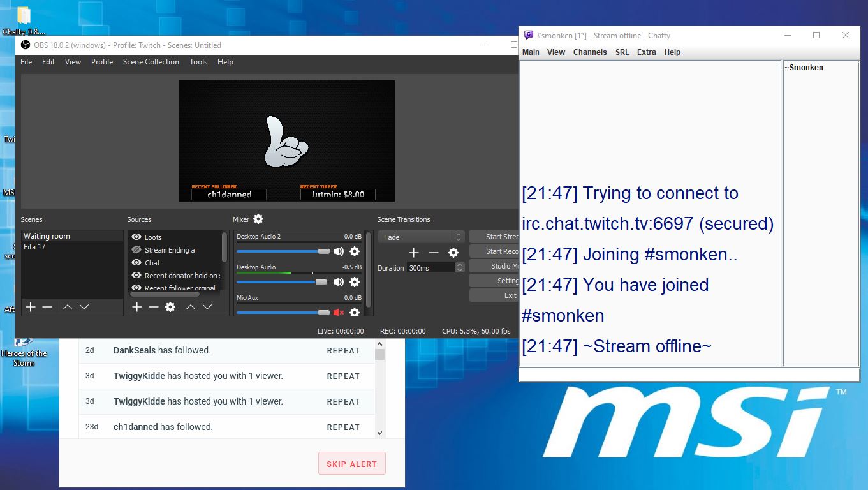Open source properties via the Sources gear icon

click(170, 307)
